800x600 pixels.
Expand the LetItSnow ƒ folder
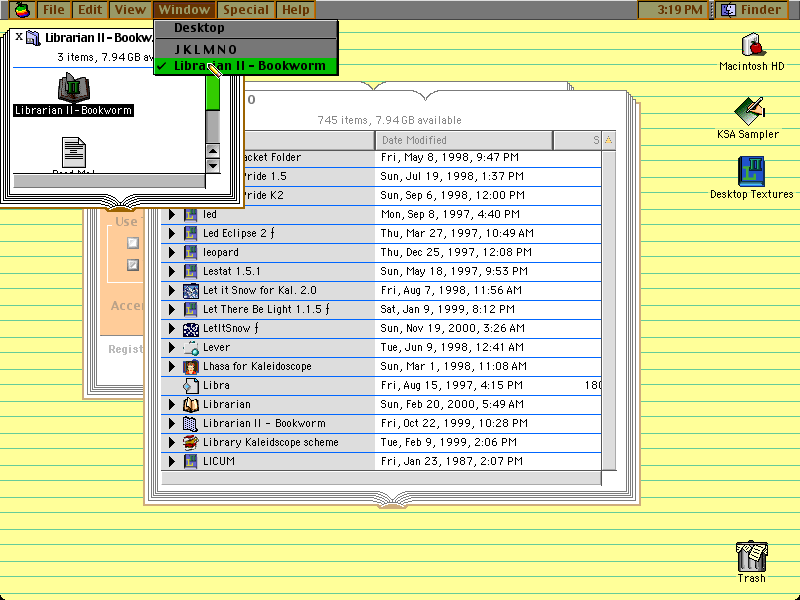[x=172, y=329]
